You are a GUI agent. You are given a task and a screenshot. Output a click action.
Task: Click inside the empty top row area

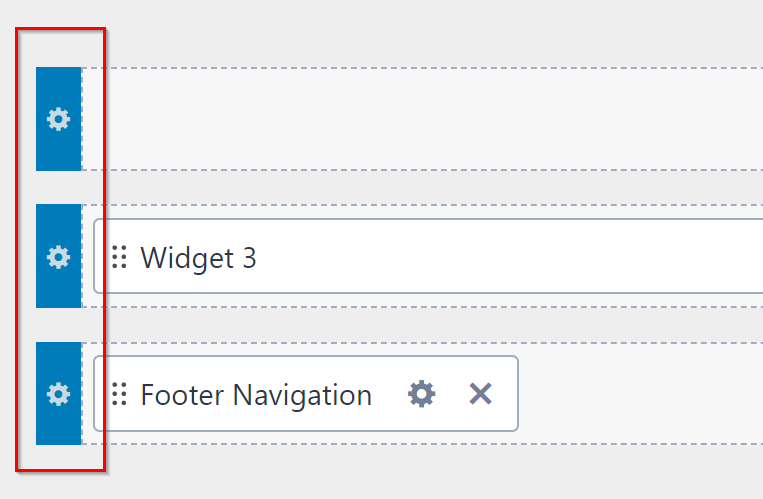(x=420, y=119)
